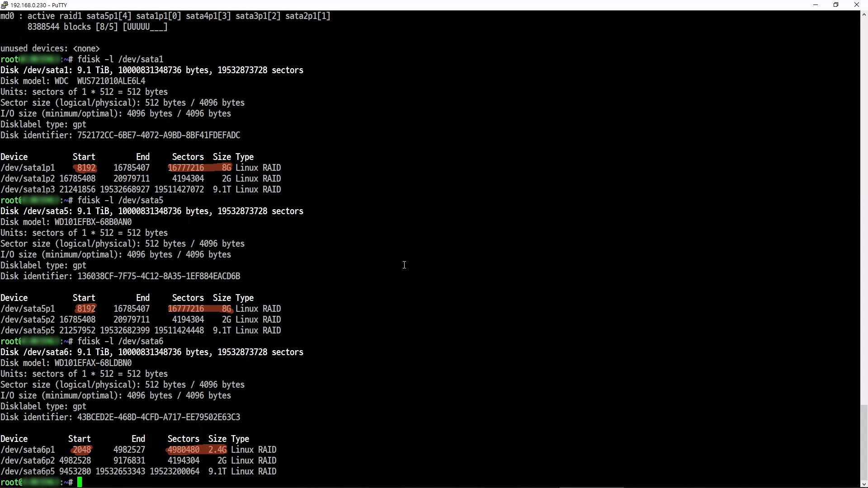Click the scrollbar up arrow
This screenshot has width=868, height=488.
[864, 15]
